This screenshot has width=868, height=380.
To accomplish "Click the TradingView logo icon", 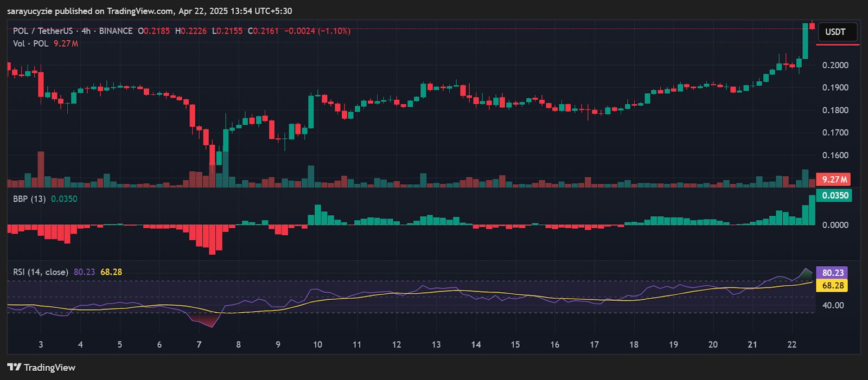I will tap(14, 367).
